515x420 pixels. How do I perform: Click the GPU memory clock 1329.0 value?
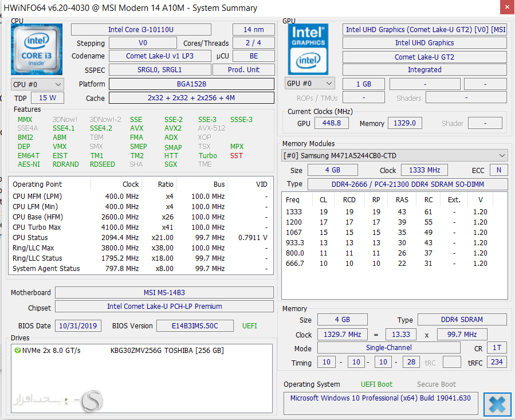coord(404,123)
